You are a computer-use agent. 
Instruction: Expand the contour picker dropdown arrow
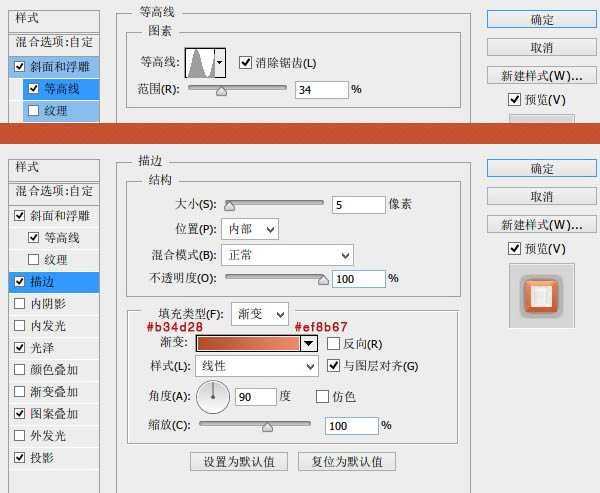coord(220,62)
